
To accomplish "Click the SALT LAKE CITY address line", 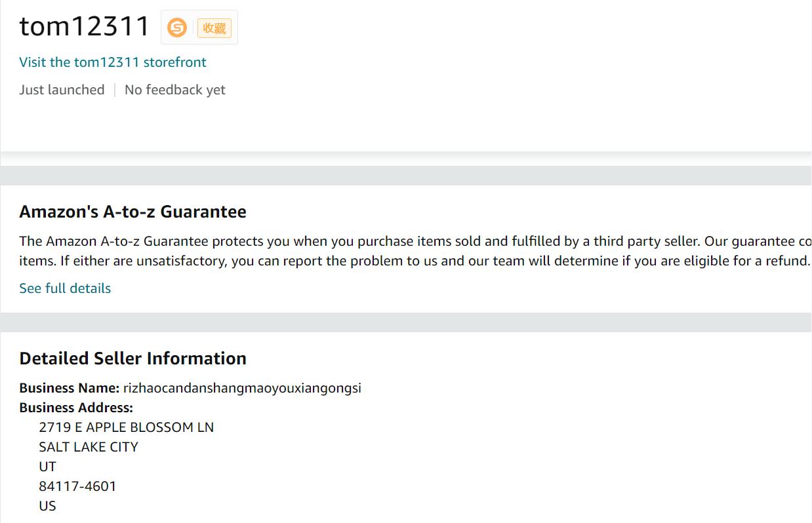I will 89,447.
